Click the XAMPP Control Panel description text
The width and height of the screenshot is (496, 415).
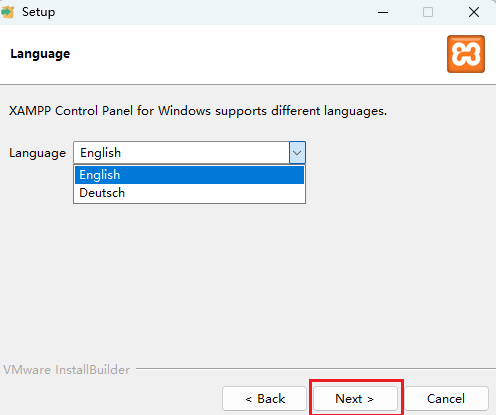pos(198,111)
